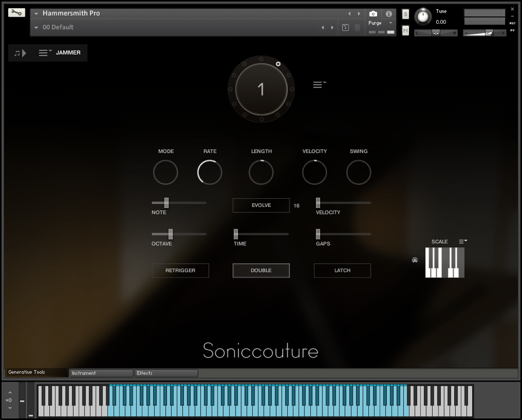This screenshot has width=522, height=420.
Task: Click the OCTAVE slider handle
Action: tap(171, 234)
